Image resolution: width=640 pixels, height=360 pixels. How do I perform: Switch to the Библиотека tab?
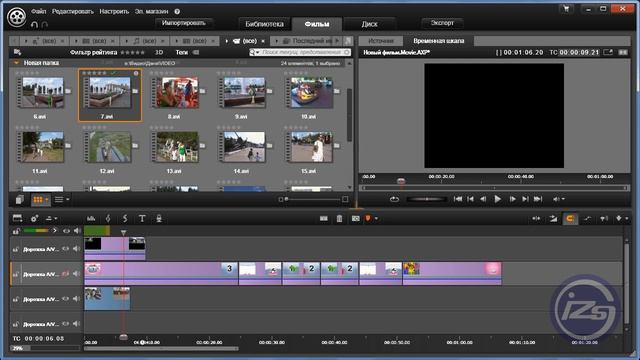pyautogui.click(x=264, y=24)
